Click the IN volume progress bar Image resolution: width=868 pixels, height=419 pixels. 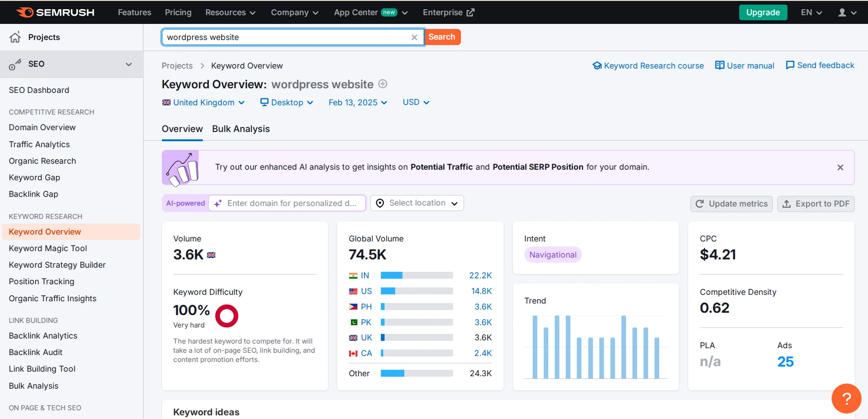click(417, 276)
